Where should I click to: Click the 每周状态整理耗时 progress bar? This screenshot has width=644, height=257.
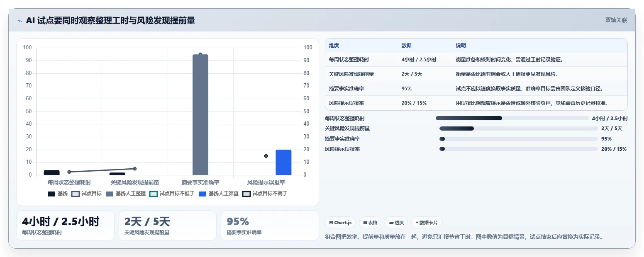[x=512, y=118]
